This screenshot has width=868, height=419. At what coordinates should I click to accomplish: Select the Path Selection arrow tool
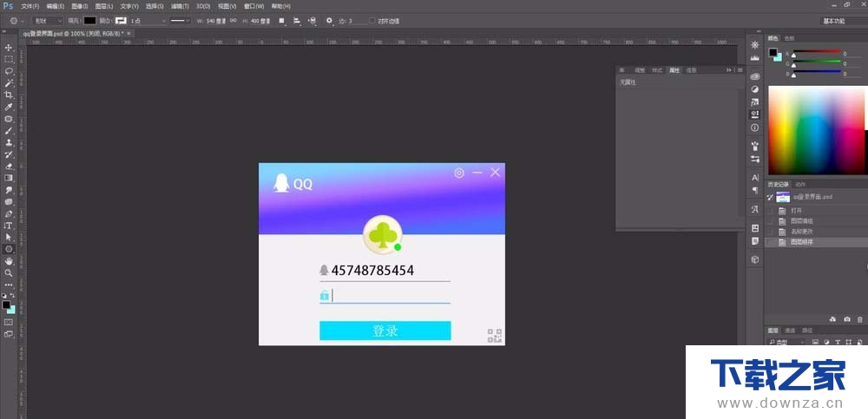coord(9,237)
